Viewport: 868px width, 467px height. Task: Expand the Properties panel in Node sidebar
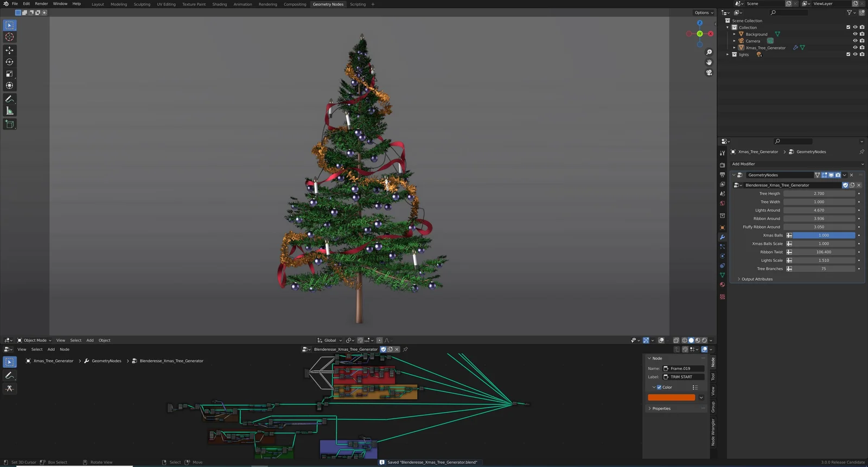tap(661, 408)
